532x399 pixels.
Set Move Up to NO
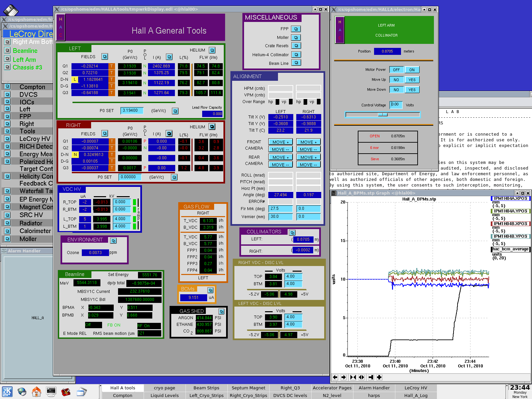tap(396, 80)
